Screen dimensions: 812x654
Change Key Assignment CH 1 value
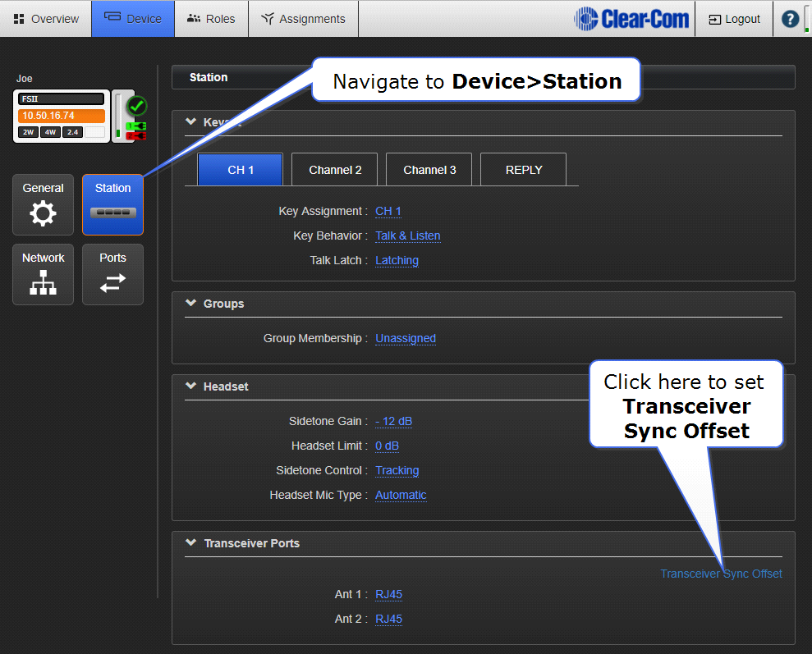[388, 211]
